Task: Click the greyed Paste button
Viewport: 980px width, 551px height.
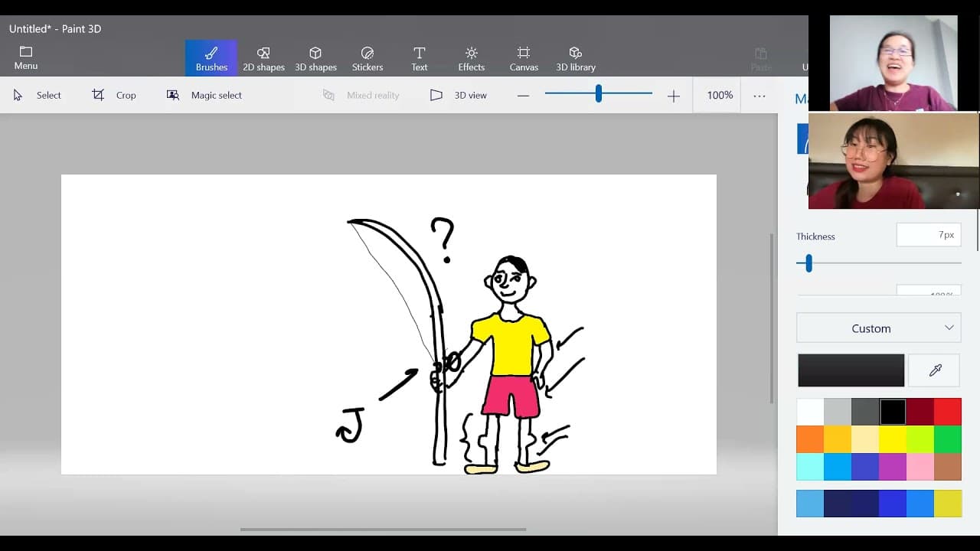Action: click(761, 58)
